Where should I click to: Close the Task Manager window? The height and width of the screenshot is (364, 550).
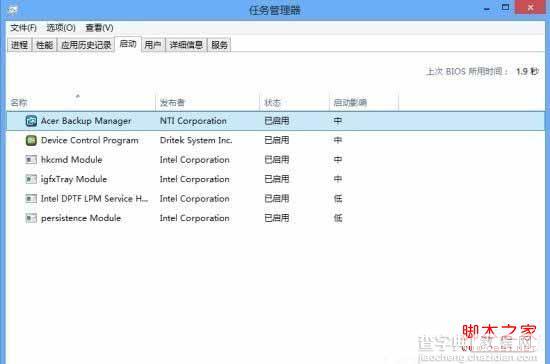tap(531, 7)
